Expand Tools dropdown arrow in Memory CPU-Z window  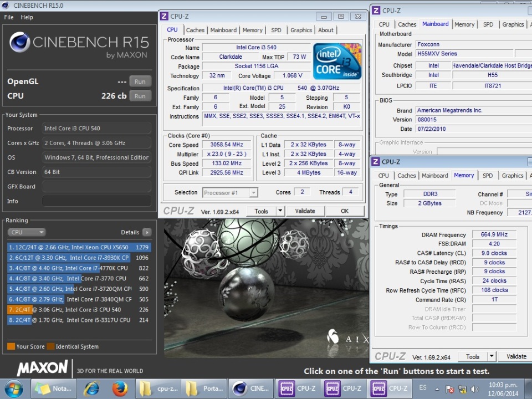(492, 356)
